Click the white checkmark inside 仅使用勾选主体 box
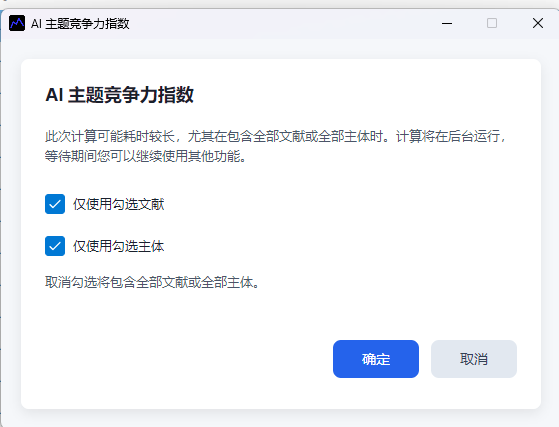559x427 pixels. tap(55, 246)
